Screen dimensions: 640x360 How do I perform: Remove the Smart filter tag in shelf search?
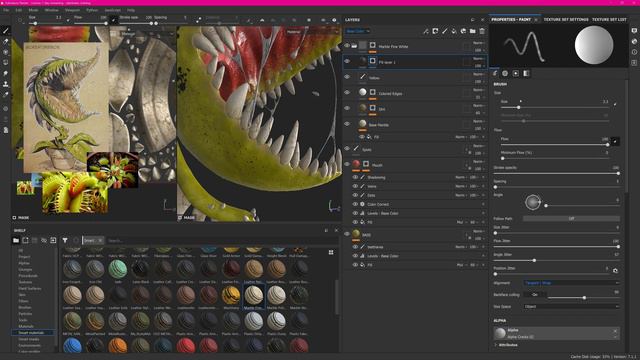click(100, 240)
